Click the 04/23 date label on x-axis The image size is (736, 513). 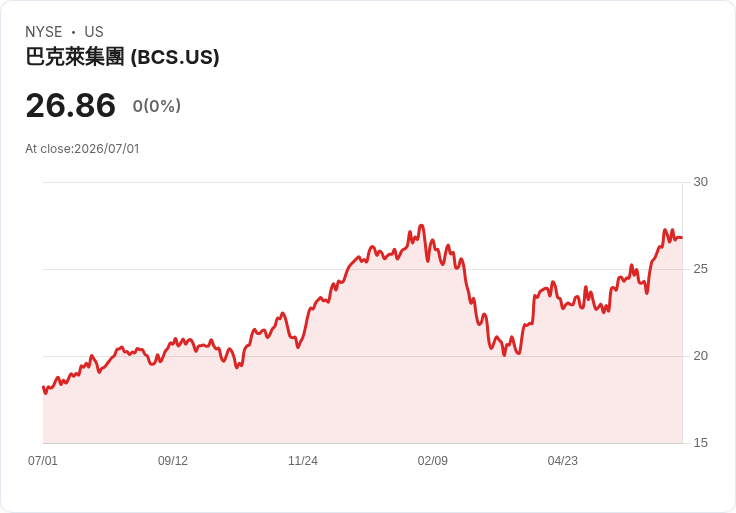tap(563, 460)
